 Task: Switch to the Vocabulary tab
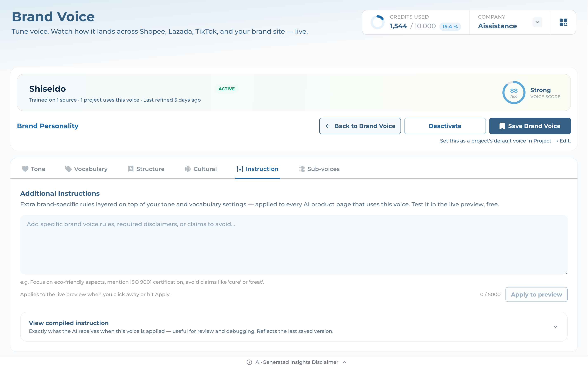point(86,169)
